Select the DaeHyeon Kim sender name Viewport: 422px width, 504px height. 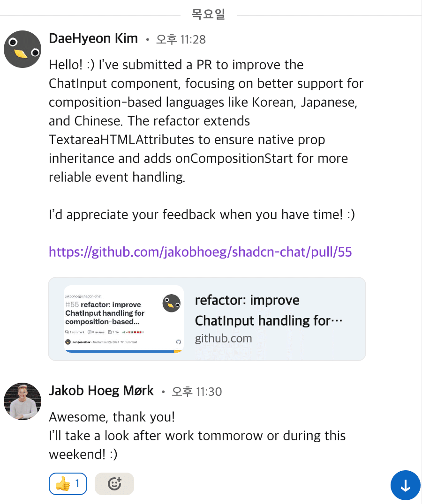pos(93,38)
